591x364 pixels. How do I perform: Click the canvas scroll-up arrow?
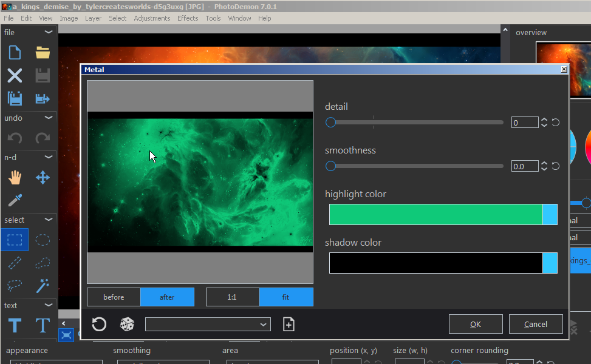click(505, 29)
